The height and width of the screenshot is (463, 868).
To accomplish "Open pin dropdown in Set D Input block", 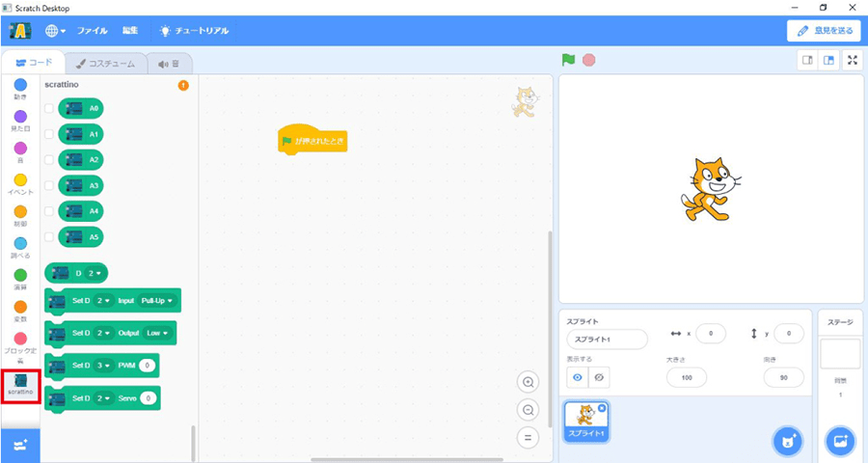I will 103,301.
